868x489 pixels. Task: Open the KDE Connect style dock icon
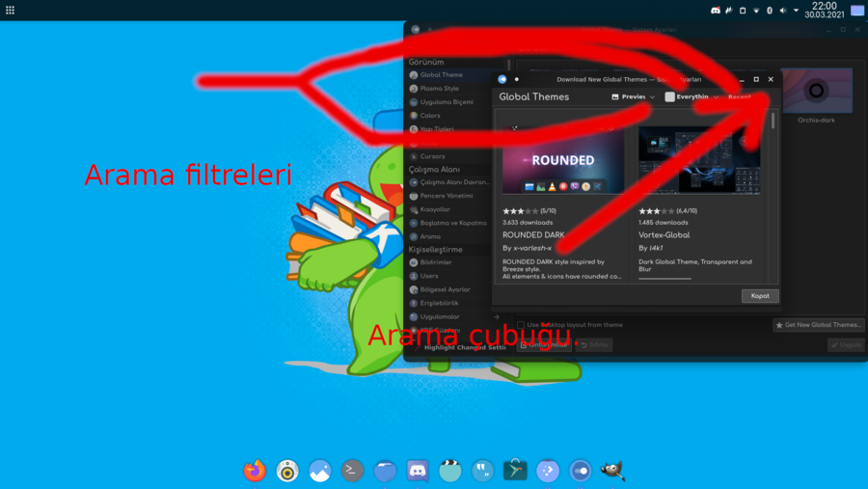(548, 471)
